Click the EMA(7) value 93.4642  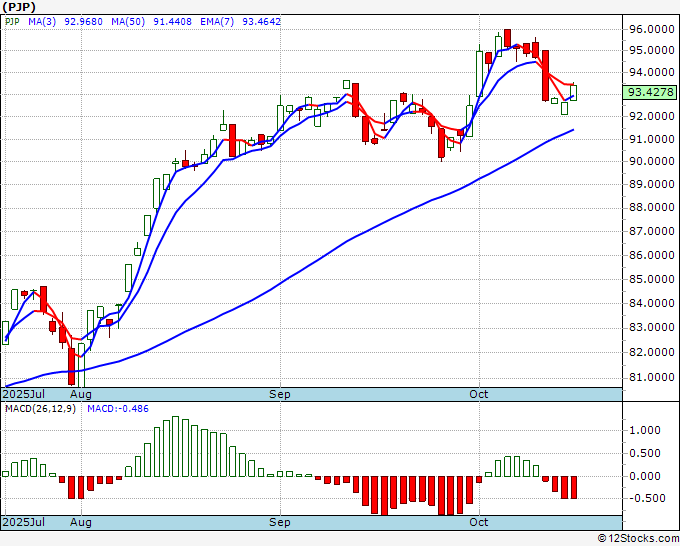click(x=262, y=21)
